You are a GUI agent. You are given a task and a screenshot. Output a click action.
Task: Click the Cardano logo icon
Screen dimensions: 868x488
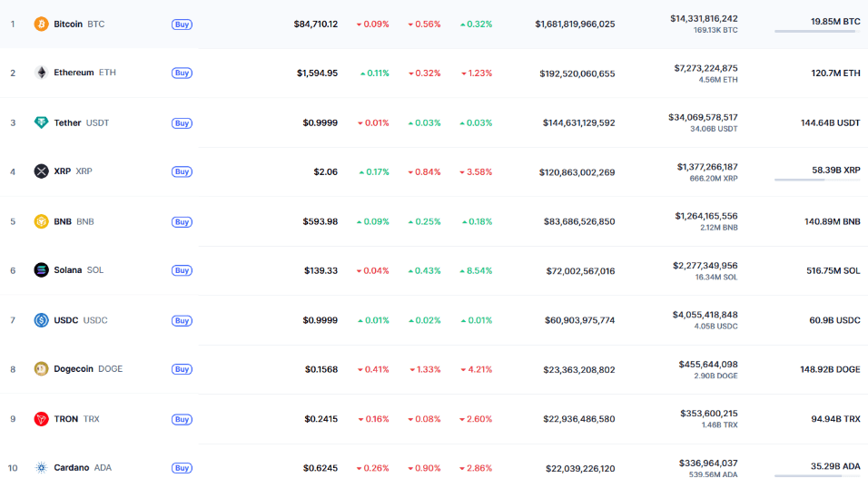coord(41,467)
